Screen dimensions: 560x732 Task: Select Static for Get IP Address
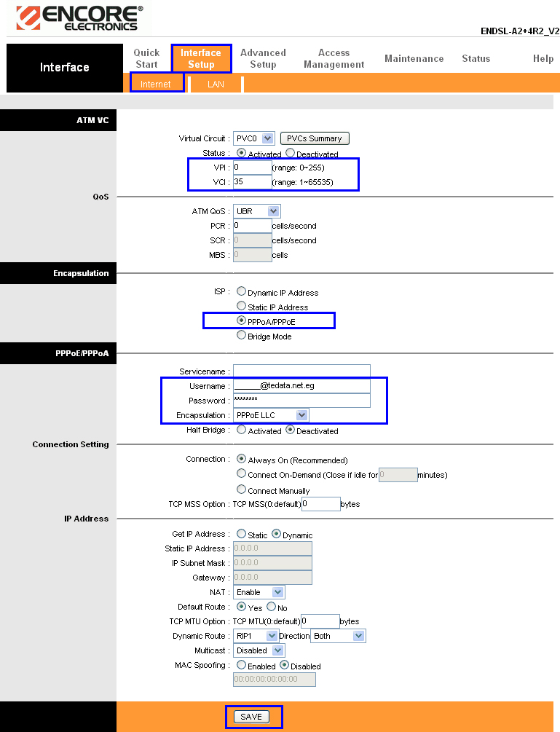pos(241,534)
